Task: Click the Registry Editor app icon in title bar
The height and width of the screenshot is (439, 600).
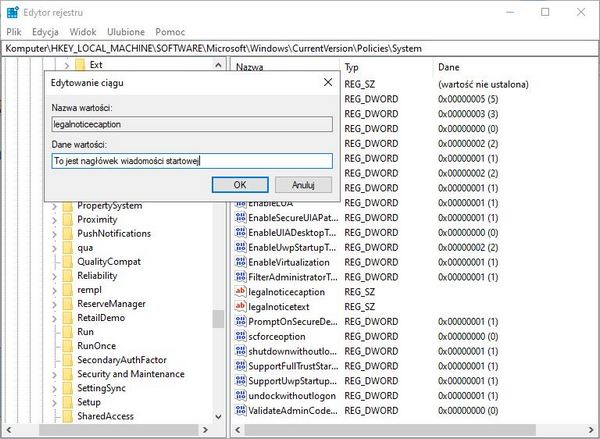Action: pos(11,12)
